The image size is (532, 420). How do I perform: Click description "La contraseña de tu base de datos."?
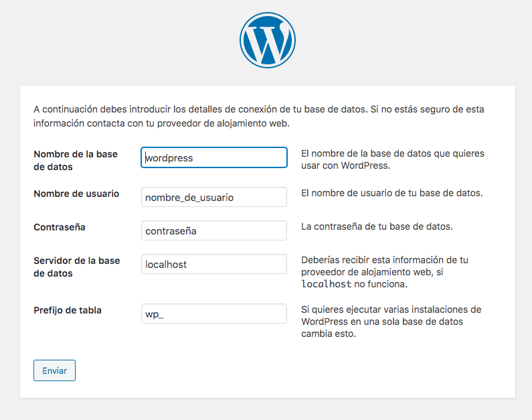377,226
